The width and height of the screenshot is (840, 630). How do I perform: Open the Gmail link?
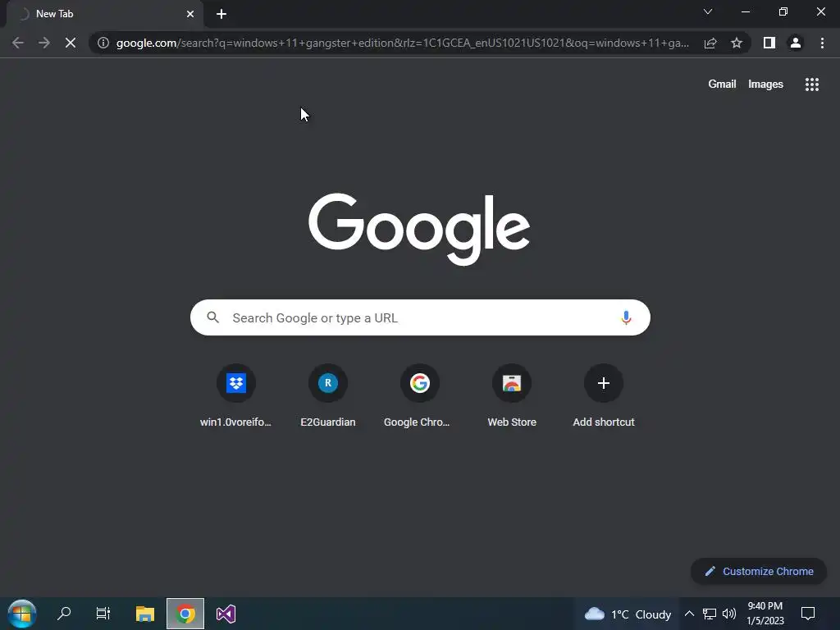coord(722,84)
